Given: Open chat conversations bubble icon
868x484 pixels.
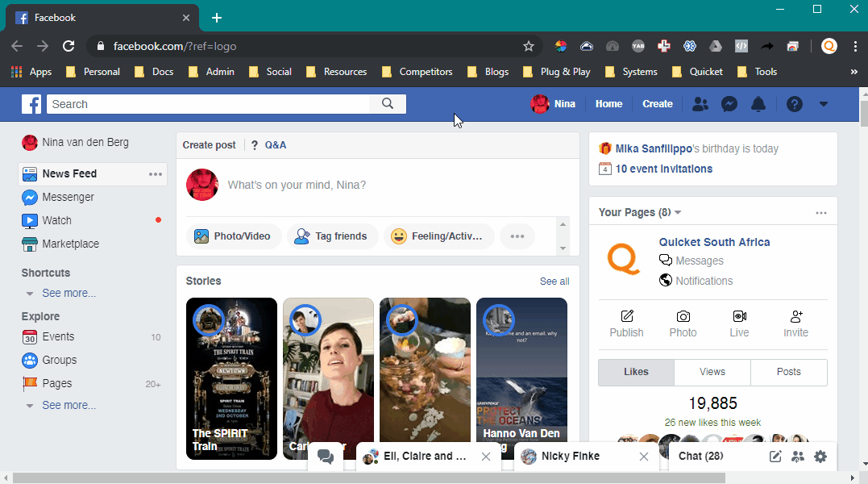Looking at the screenshot, I should [326, 457].
